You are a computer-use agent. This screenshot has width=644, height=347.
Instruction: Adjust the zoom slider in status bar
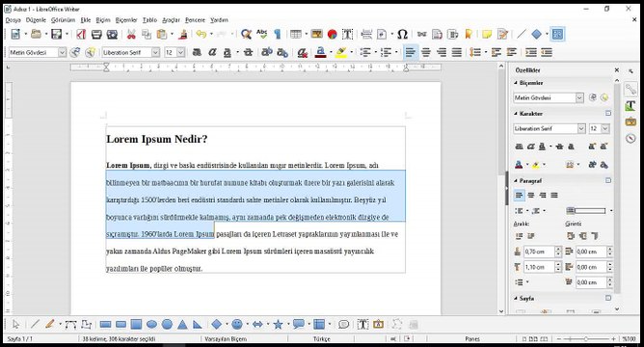pyautogui.click(x=586, y=338)
